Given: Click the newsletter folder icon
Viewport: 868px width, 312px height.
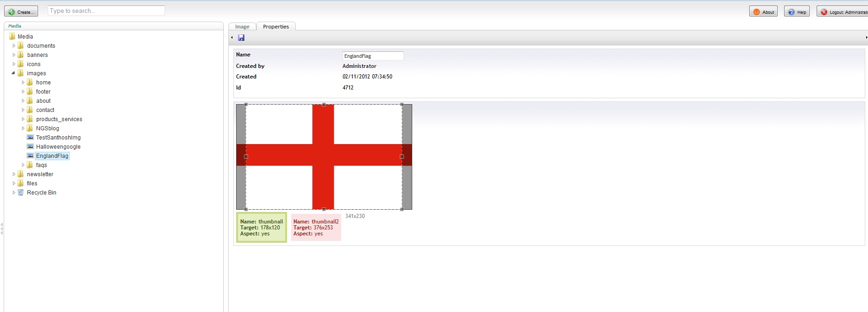Looking at the screenshot, I should [21, 174].
